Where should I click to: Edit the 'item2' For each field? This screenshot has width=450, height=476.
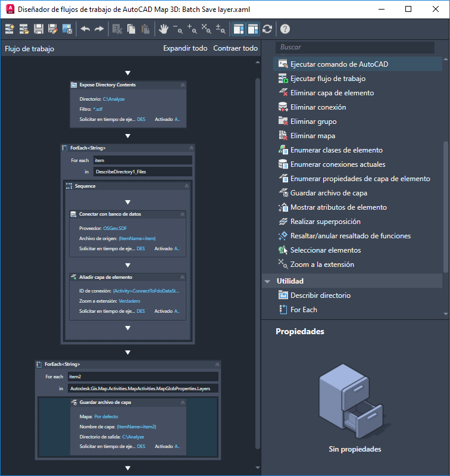point(143,377)
